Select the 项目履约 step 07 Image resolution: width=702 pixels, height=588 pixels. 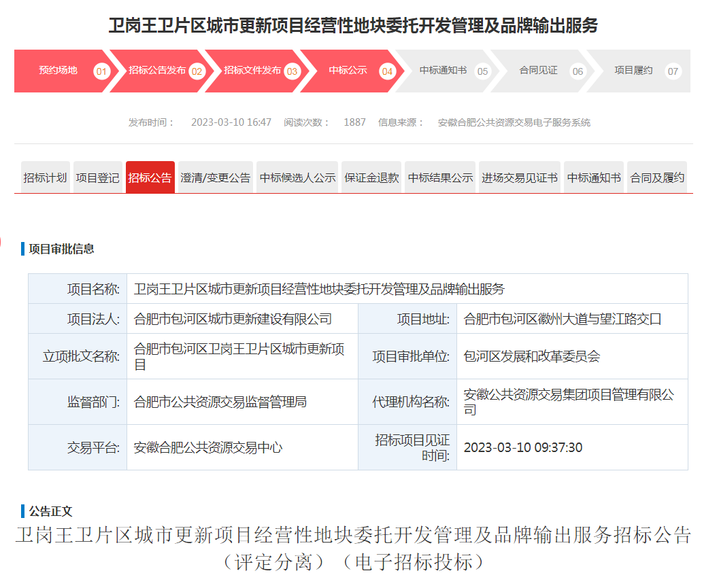click(x=639, y=71)
